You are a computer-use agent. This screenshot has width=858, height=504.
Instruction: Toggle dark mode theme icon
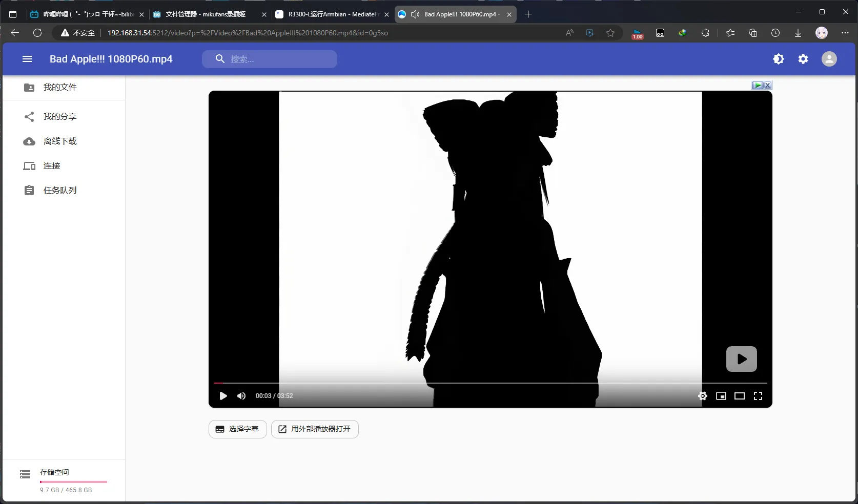click(778, 59)
